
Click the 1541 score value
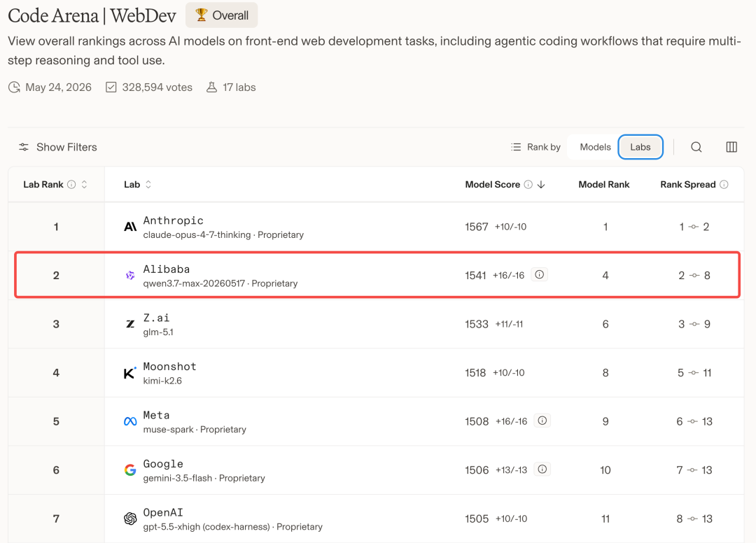tap(475, 276)
